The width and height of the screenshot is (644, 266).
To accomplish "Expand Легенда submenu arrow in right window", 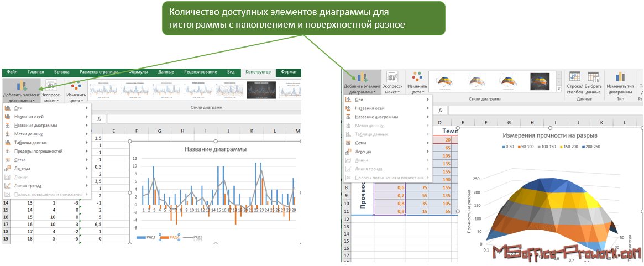I will (x=427, y=152).
